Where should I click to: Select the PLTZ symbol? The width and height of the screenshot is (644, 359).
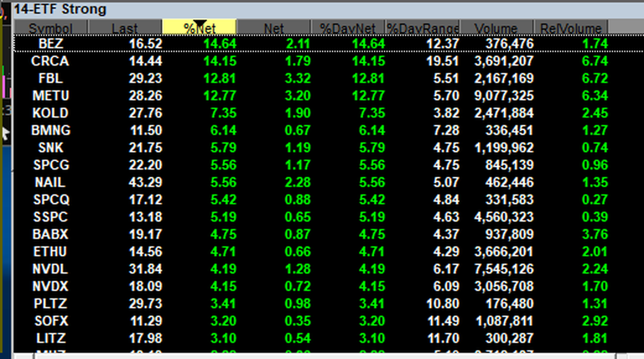pyautogui.click(x=50, y=303)
